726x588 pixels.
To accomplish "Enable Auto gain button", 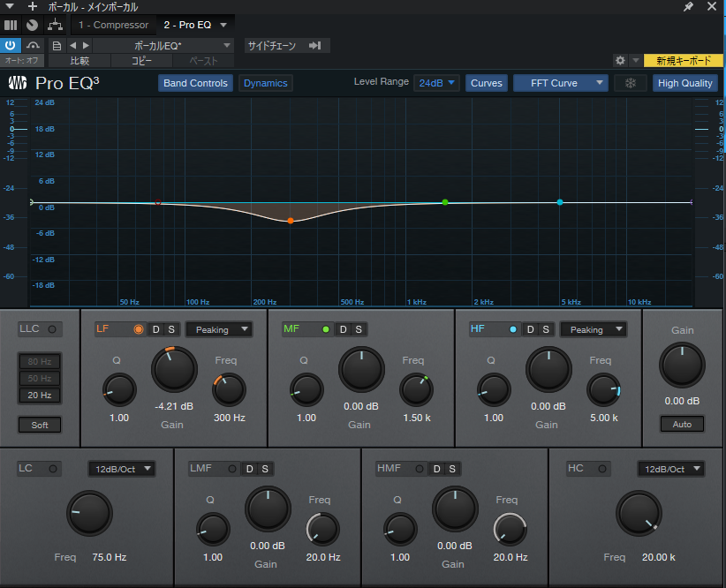I will (682, 424).
